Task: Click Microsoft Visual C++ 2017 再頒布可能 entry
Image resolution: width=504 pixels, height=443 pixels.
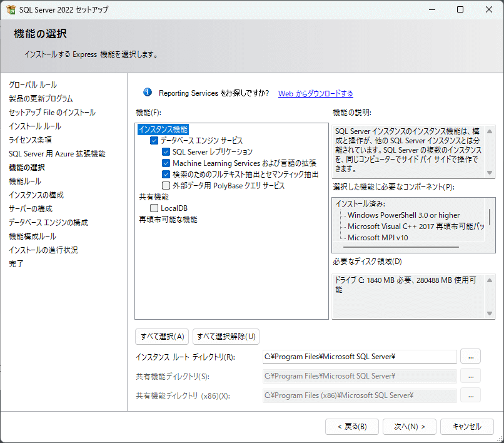Action: pyautogui.click(x=416, y=227)
